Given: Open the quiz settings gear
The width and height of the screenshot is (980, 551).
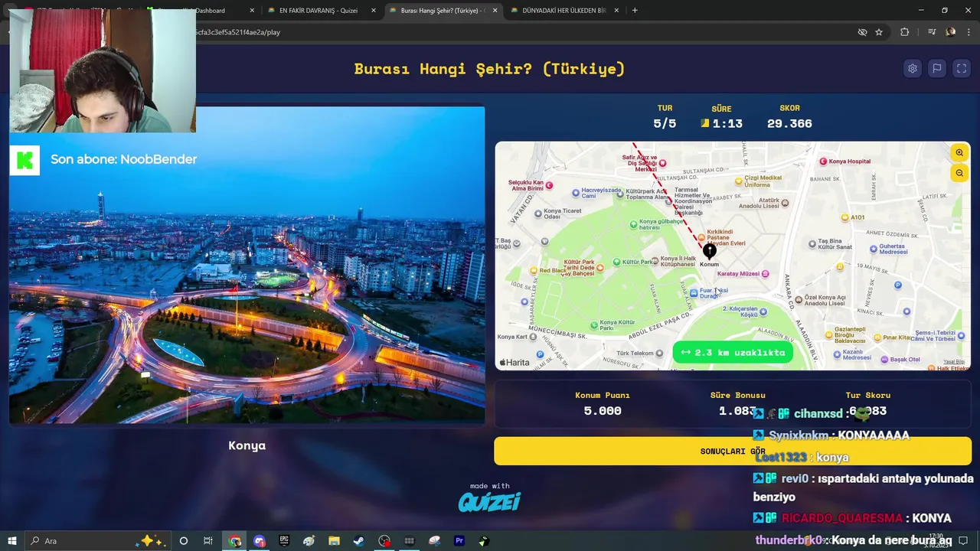Looking at the screenshot, I should click(912, 68).
